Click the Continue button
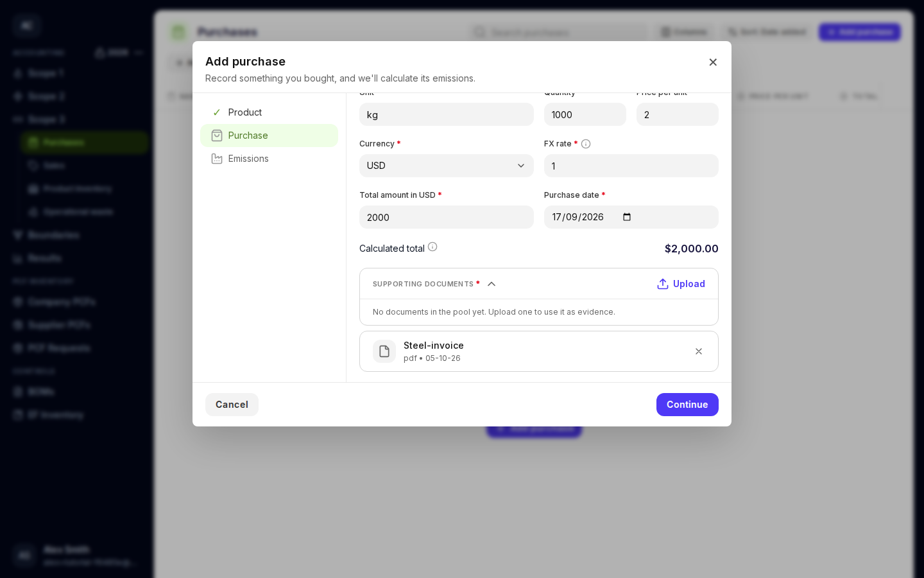This screenshot has width=924, height=578. pos(687,405)
